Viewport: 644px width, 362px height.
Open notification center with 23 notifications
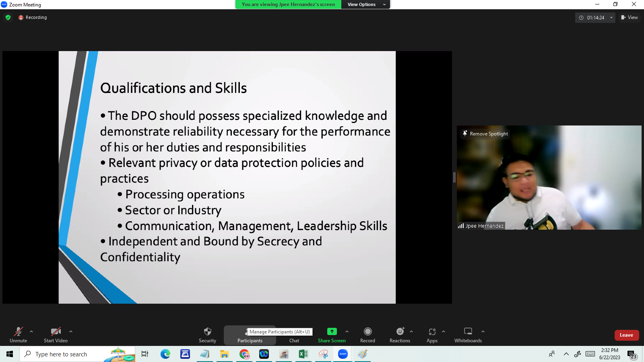click(632, 354)
